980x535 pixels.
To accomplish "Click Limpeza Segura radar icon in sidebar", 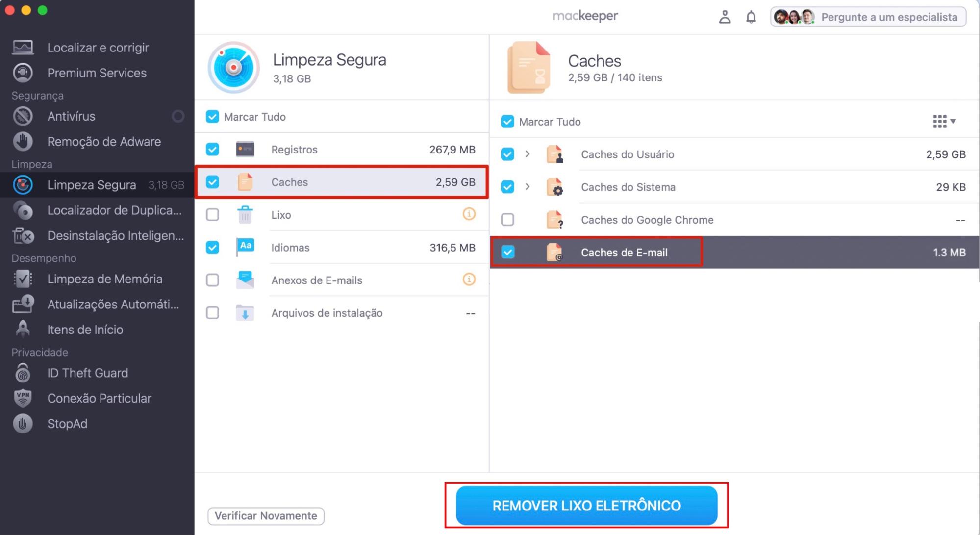I will point(23,185).
